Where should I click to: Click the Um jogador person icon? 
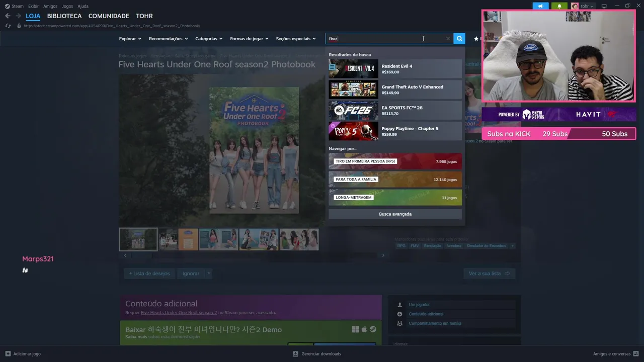click(x=399, y=305)
